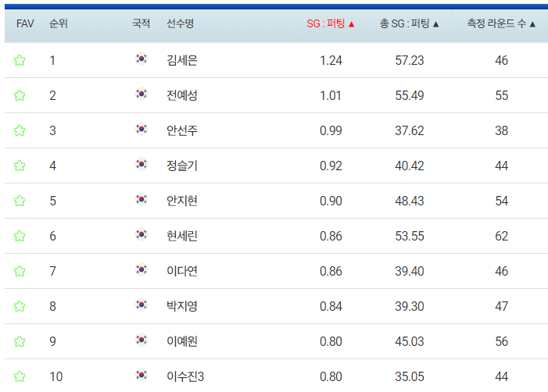Click SG putting value 0.92

[x=331, y=166]
